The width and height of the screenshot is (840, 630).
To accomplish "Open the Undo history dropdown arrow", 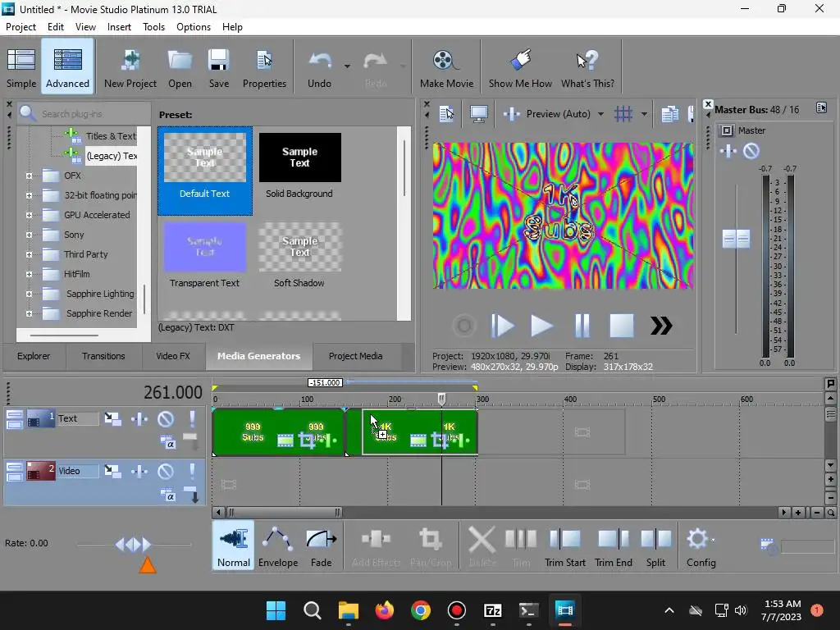I will pos(347,66).
